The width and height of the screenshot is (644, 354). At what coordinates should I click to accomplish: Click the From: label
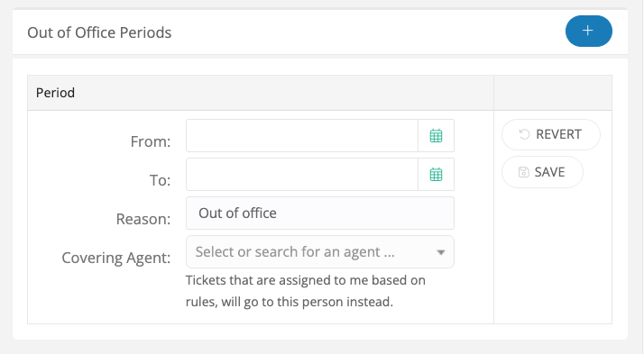pyautogui.click(x=151, y=141)
